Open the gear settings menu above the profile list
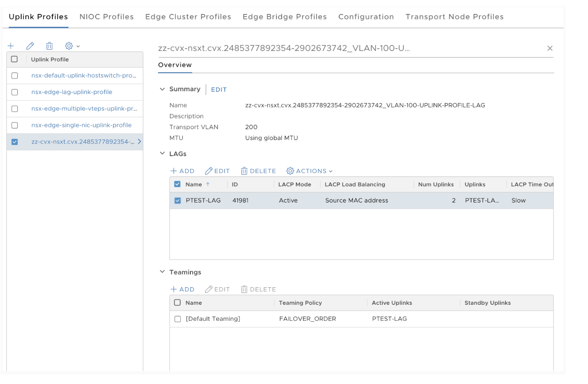Image resolution: width=588 pixels, height=384 pixels. pos(72,46)
